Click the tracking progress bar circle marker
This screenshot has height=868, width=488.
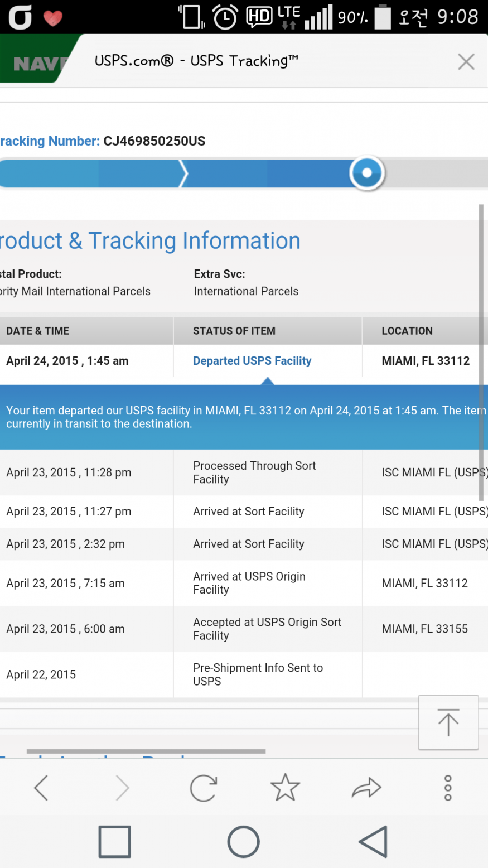tap(367, 173)
